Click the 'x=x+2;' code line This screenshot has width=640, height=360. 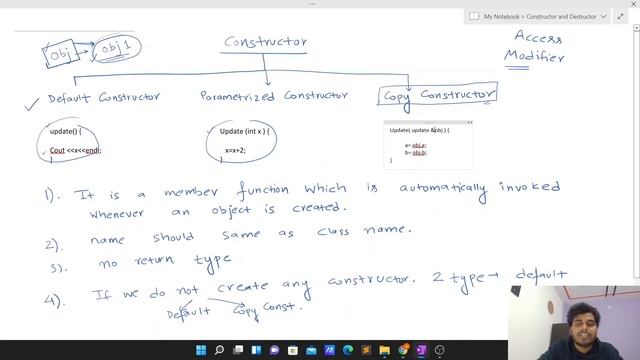point(235,150)
